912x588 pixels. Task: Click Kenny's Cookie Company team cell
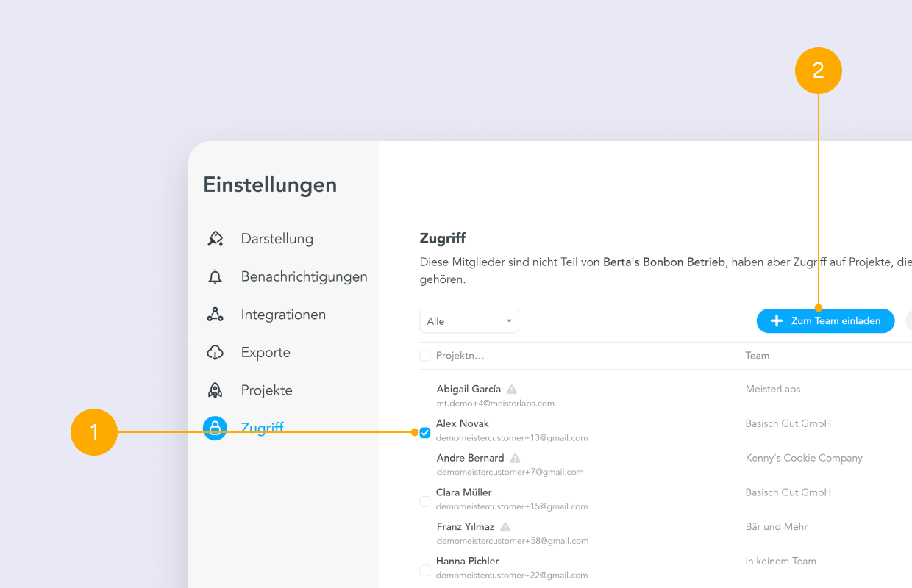pyautogui.click(x=804, y=458)
